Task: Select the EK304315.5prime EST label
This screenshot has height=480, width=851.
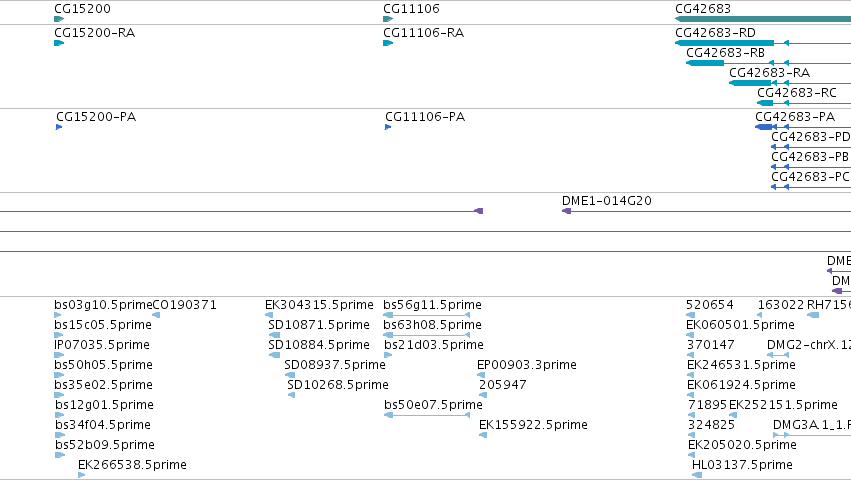Action: 319,305
